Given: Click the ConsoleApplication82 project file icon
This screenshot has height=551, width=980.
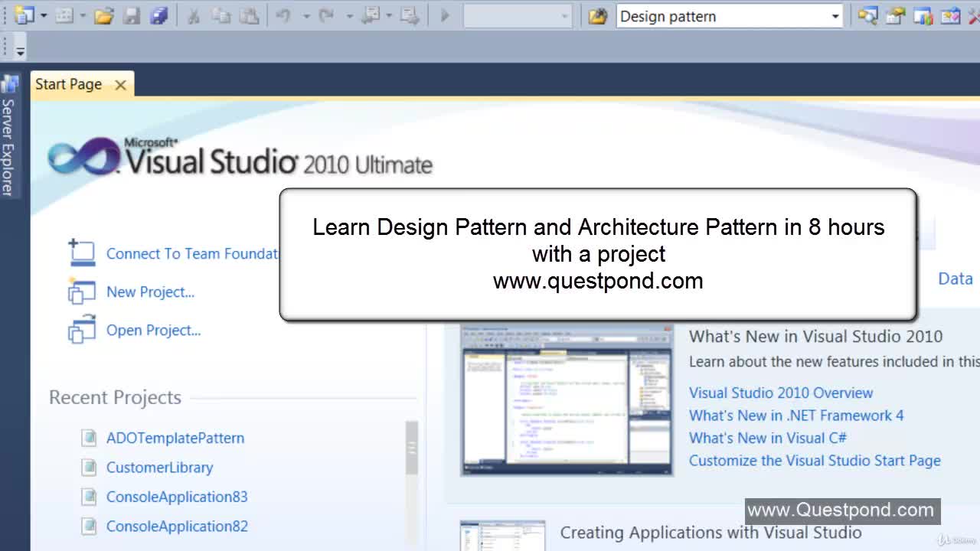Looking at the screenshot, I should coord(90,526).
